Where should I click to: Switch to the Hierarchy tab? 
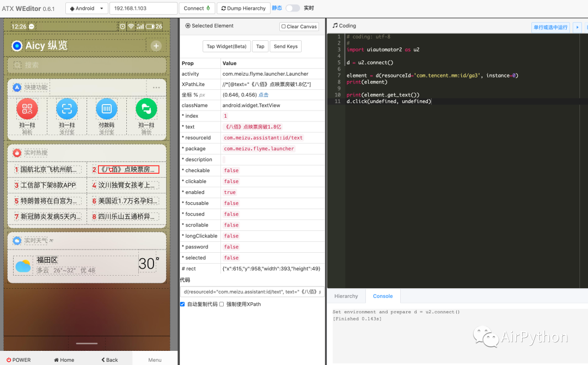click(x=346, y=296)
